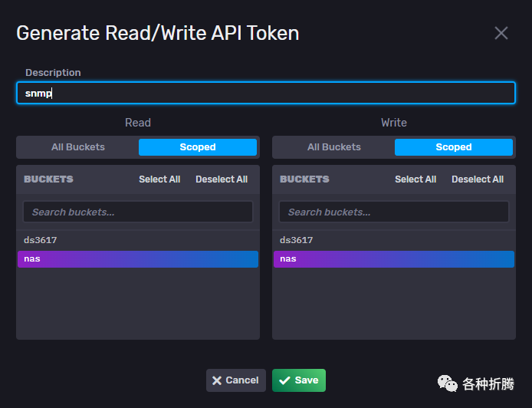Select Scoped for Read access
Screen dimensions: 532x408
pyautogui.click(x=198, y=147)
